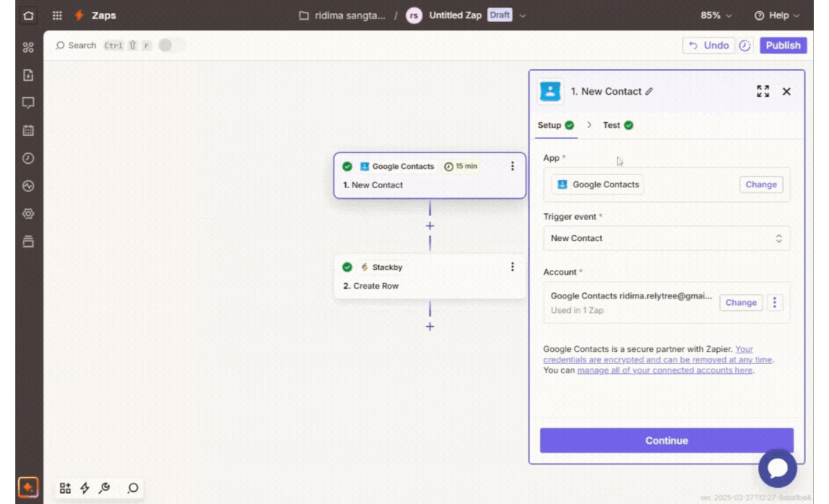Open the settings gear in left sidebar
829x504 pixels.
coord(28,214)
